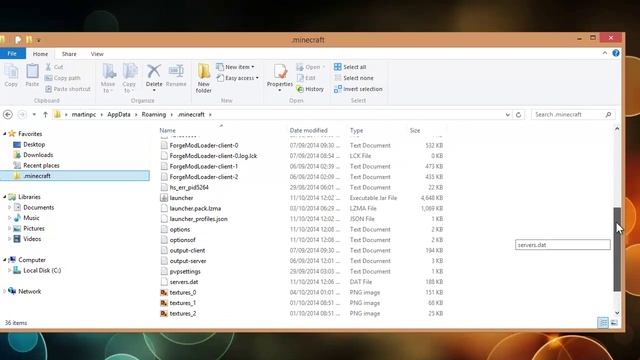The width and height of the screenshot is (640, 360).
Task: Open the Properties checkmark icon
Action: (280, 71)
